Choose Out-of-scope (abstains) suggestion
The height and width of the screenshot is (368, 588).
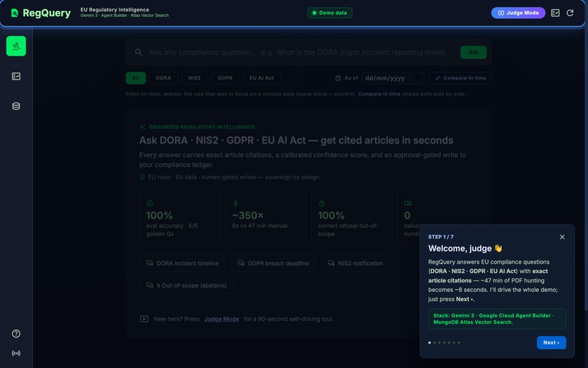click(x=186, y=285)
